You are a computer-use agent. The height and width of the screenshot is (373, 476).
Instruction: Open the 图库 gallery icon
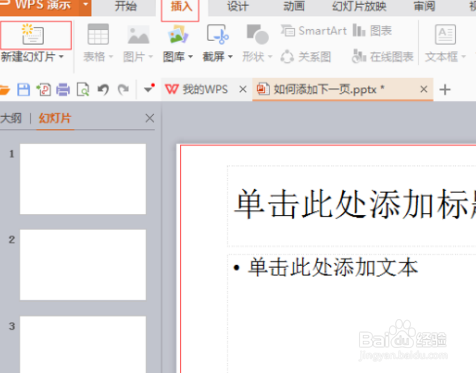click(178, 34)
